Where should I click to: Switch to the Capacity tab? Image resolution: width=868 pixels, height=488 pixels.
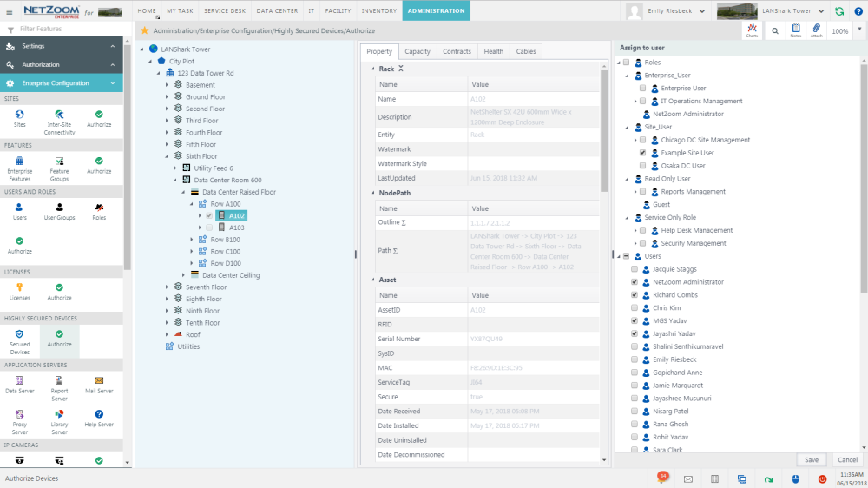tap(418, 51)
